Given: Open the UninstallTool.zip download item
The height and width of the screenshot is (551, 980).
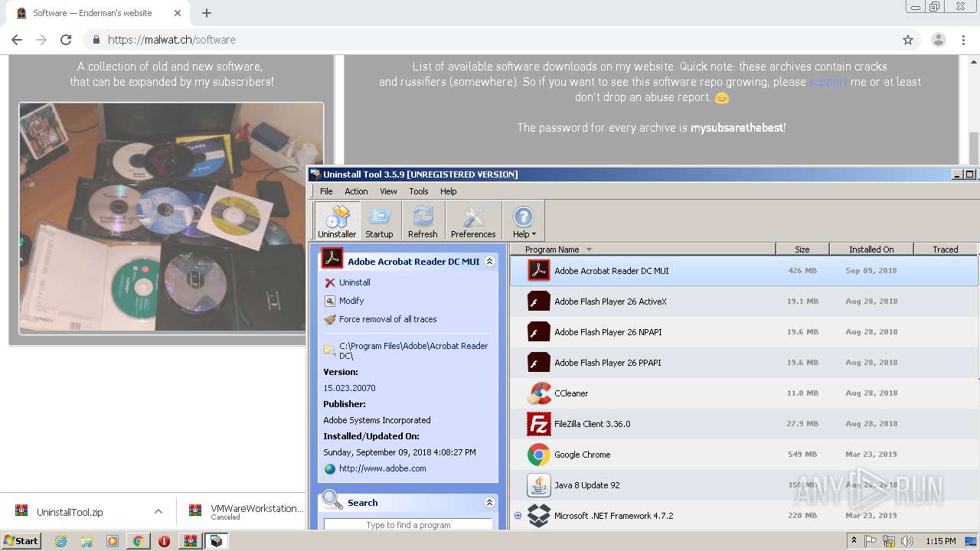Looking at the screenshot, I should (x=70, y=512).
